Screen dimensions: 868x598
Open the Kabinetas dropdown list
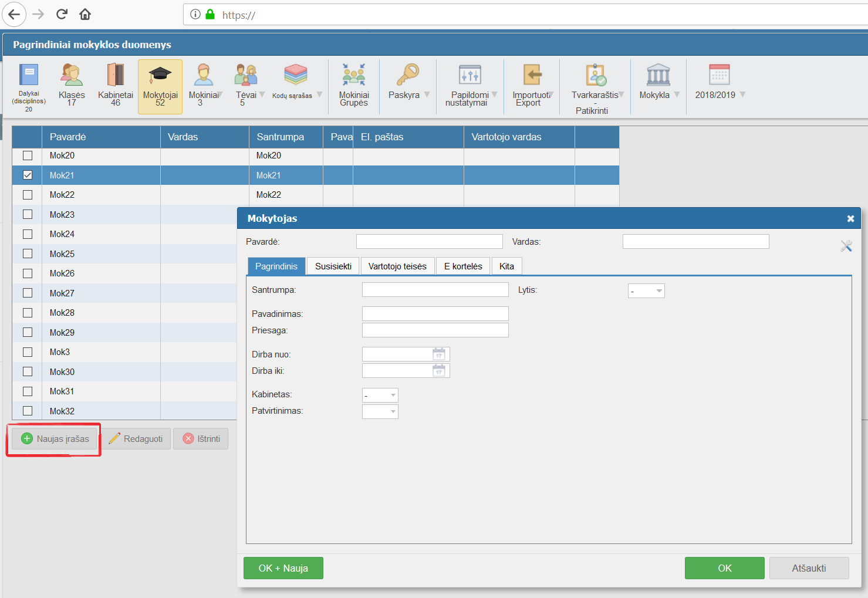(x=380, y=396)
